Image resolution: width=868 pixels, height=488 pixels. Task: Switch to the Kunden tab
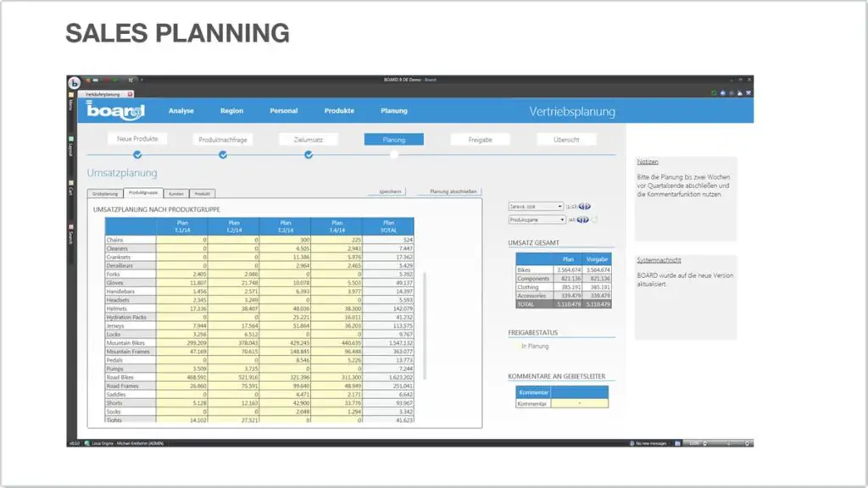(x=176, y=194)
